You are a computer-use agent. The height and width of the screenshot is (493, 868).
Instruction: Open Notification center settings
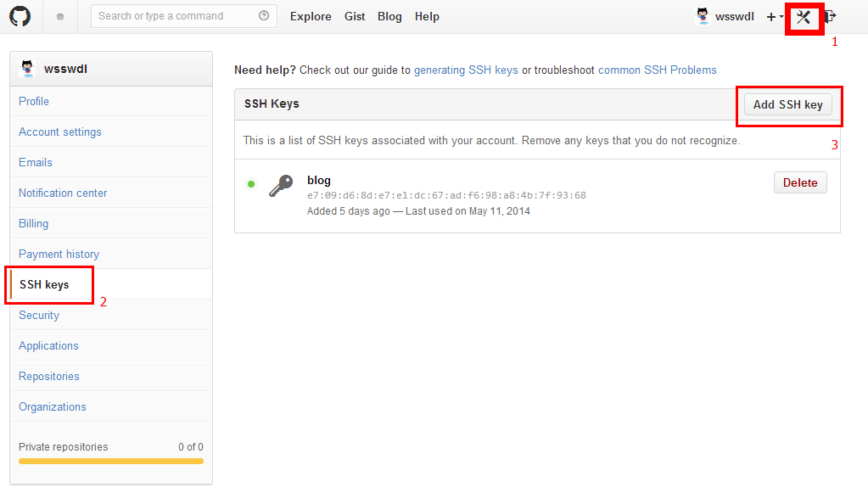[x=63, y=193]
